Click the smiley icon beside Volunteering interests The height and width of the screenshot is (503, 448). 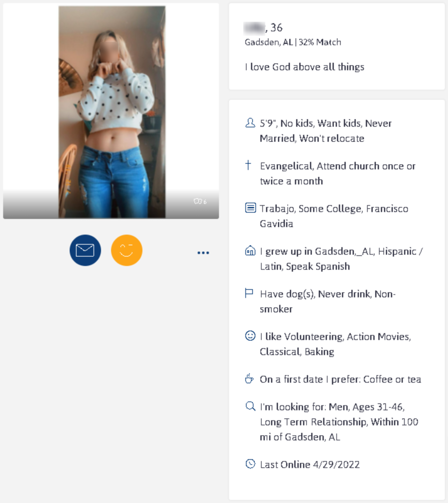[x=249, y=336]
